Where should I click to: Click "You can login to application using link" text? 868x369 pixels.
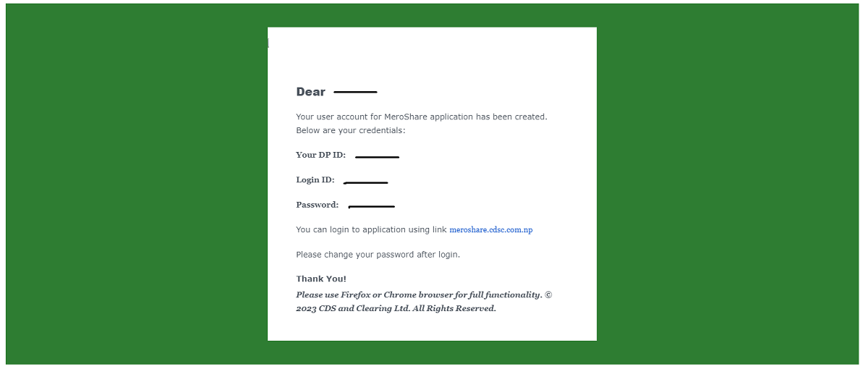tap(371, 230)
